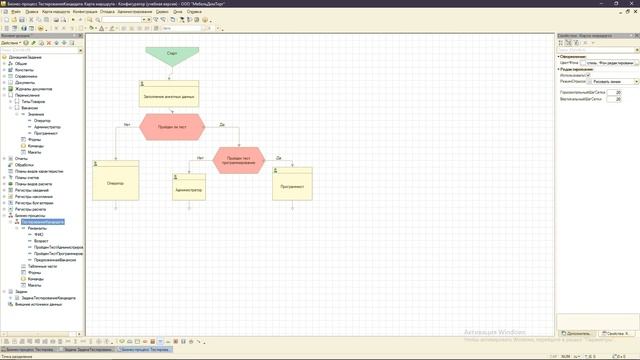Click the first icon in bottom diagram toolbar
The height and width of the screenshot is (360, 640).
7,342
